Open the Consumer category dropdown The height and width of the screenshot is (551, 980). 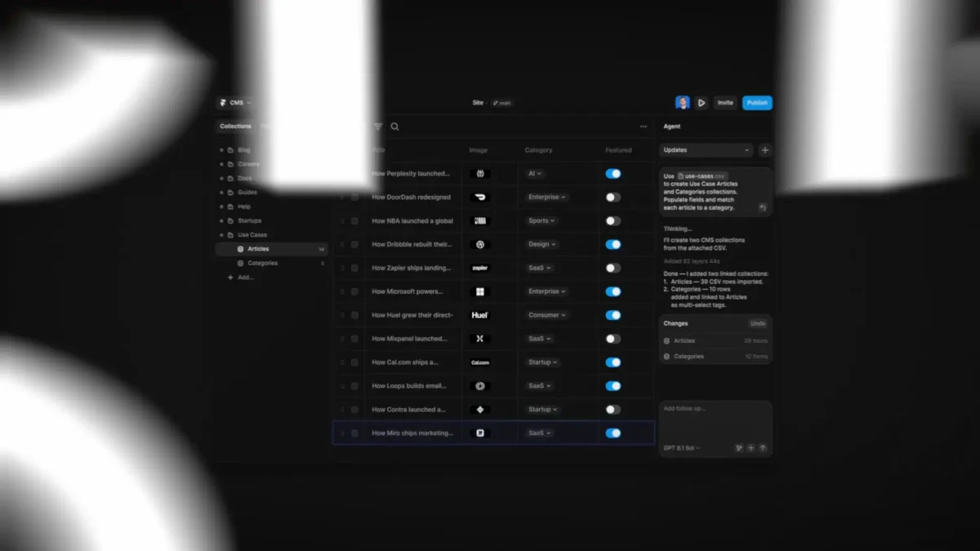[x=546, y=315]
